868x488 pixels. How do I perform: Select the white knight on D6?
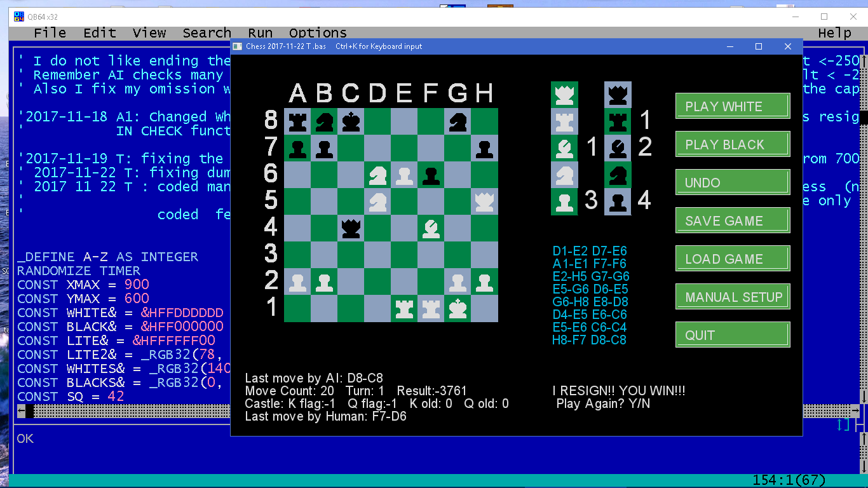[377, 175]
